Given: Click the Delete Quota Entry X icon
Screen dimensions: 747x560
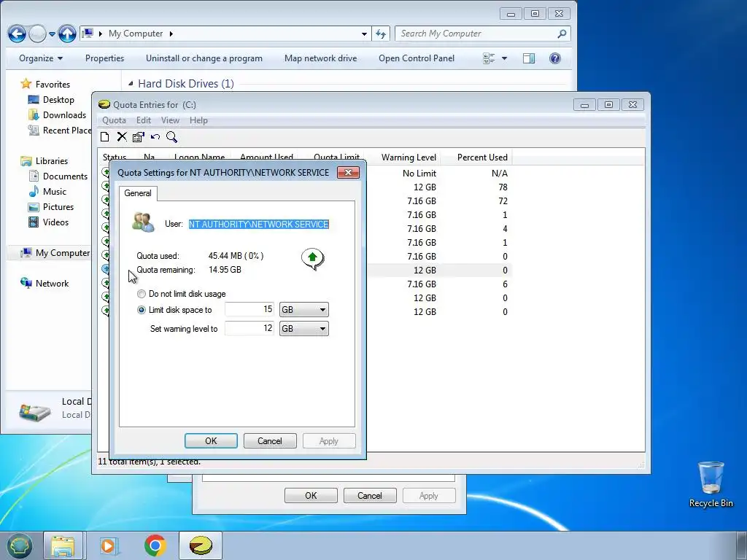Looking at the screenshot, I should click(x=122, y=137).
